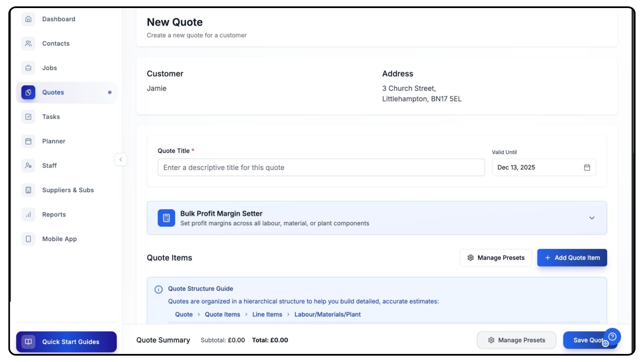The image size is (644, 362).
Task: Click Manage Presets in Quote Summary bar
Action: pos(516,340)
